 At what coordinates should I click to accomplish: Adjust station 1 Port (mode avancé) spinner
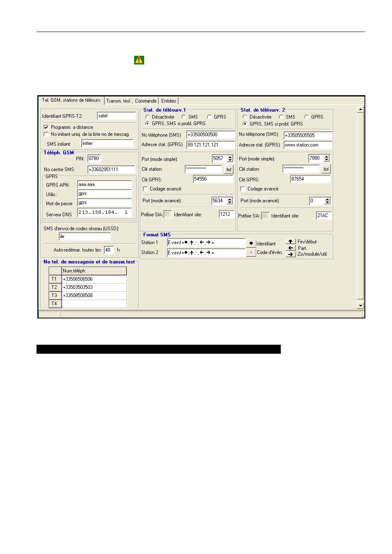230,201
